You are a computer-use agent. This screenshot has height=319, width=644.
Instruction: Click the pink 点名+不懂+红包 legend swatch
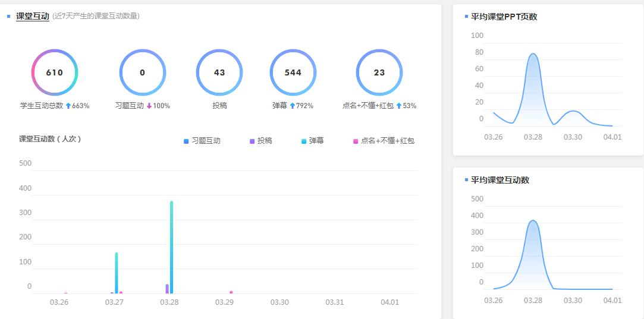(356, 141)
